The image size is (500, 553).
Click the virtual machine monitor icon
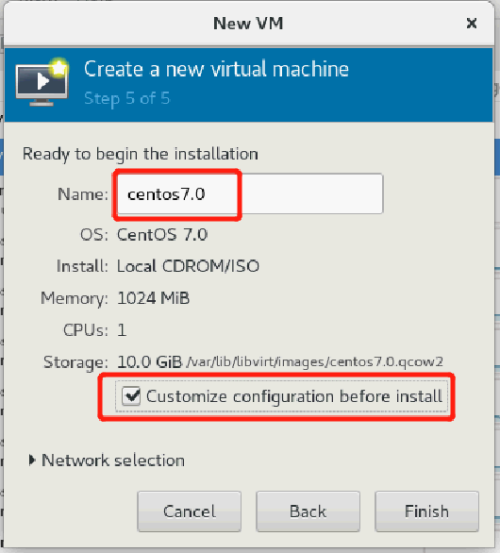click(42, 83)
